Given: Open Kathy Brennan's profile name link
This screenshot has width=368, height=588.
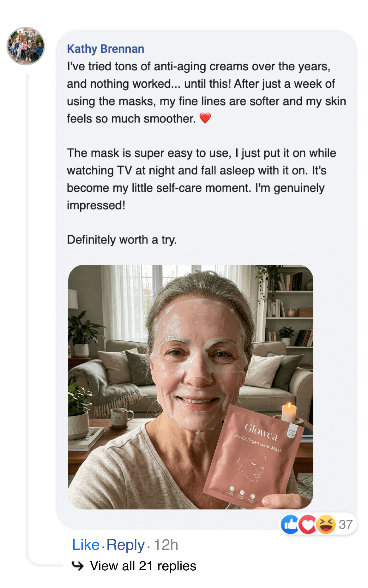Looking at the screenshot, I should tap(106, 49).
